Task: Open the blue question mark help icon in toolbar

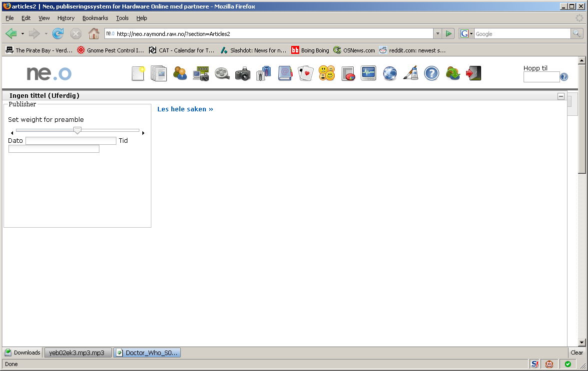Action: click(x=432, y=73)
